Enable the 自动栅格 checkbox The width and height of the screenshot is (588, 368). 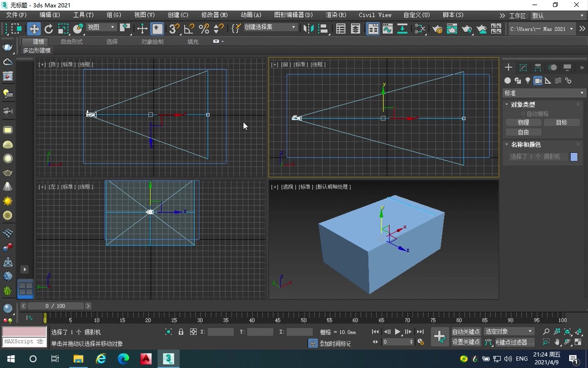(523, 114)
